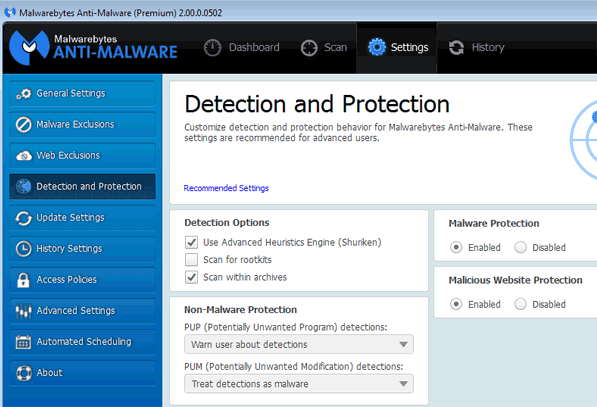Select Disabled under Malicious Website Protection
The height and width of the screenshot is (407, 597).
click(x=520, y=304)
